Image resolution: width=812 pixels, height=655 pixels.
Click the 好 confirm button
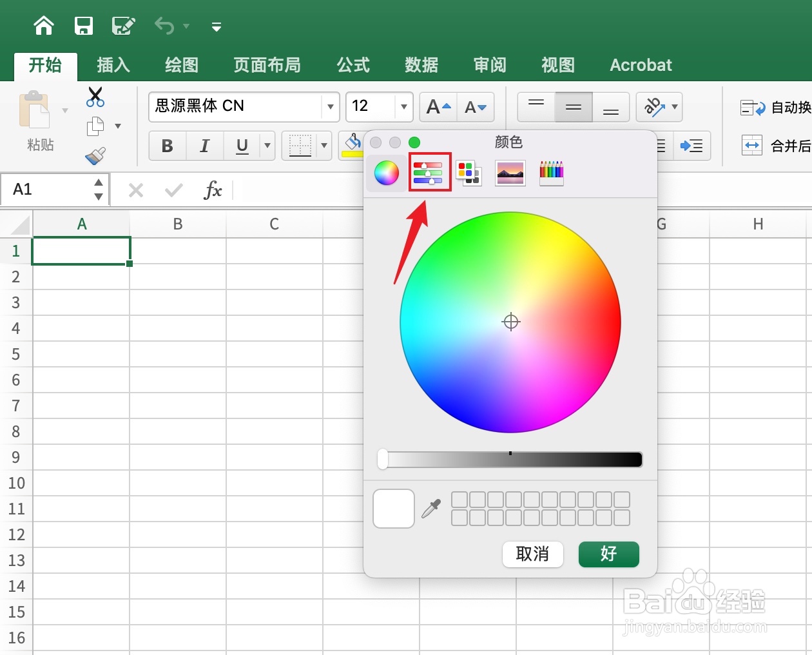point(609,554)
